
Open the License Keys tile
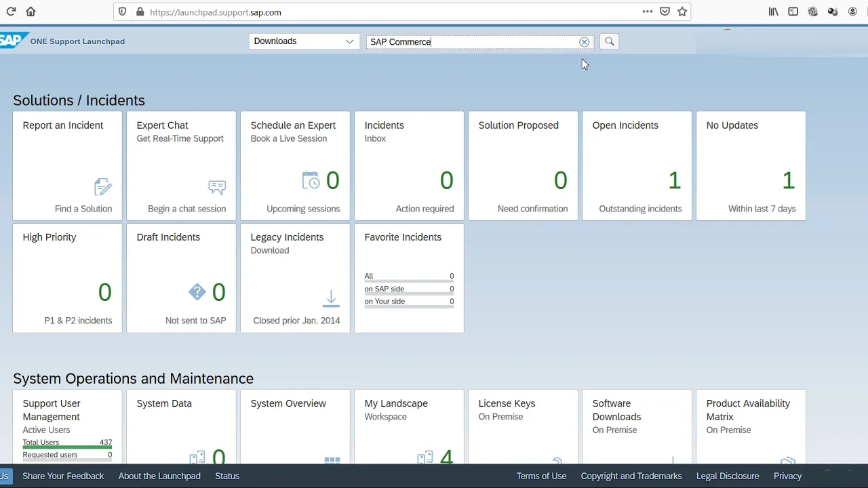523,427
